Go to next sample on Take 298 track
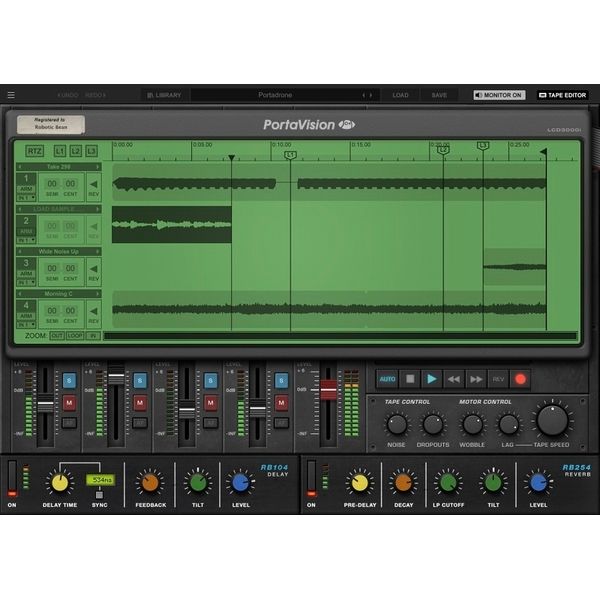This screenshot has width=600, height=600. point(98,167)
